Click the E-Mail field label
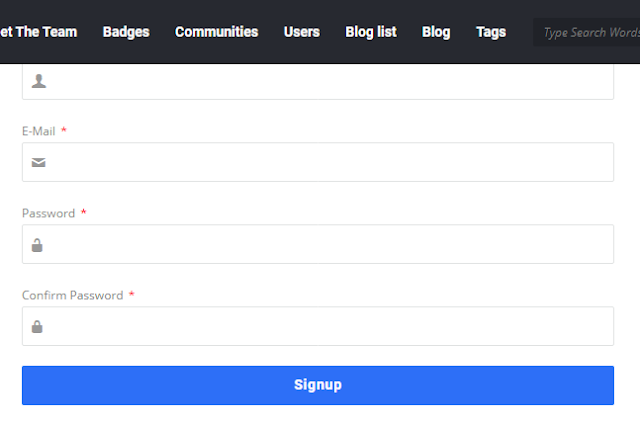Viewport: 640px width, 424px height. 39,131
